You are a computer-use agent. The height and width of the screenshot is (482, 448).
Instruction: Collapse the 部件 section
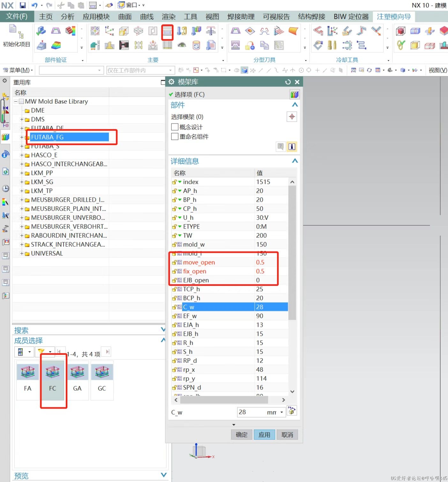(x=295, y=105)
